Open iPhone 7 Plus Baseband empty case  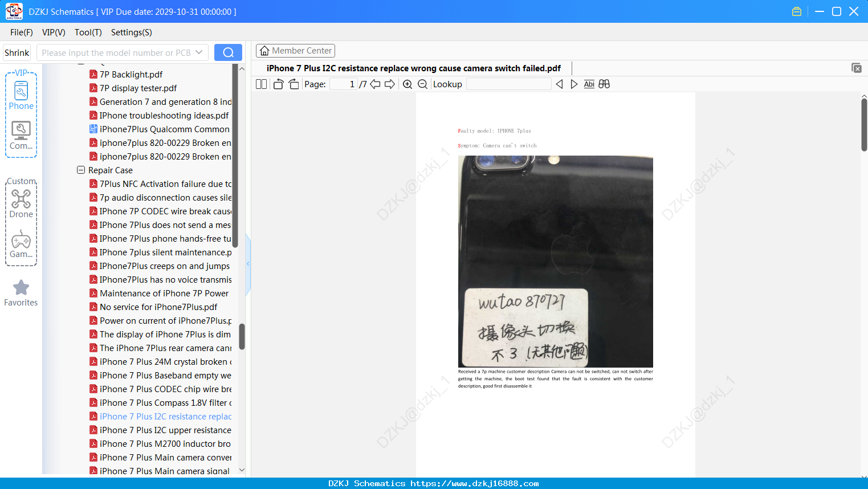tap(166, 375)
